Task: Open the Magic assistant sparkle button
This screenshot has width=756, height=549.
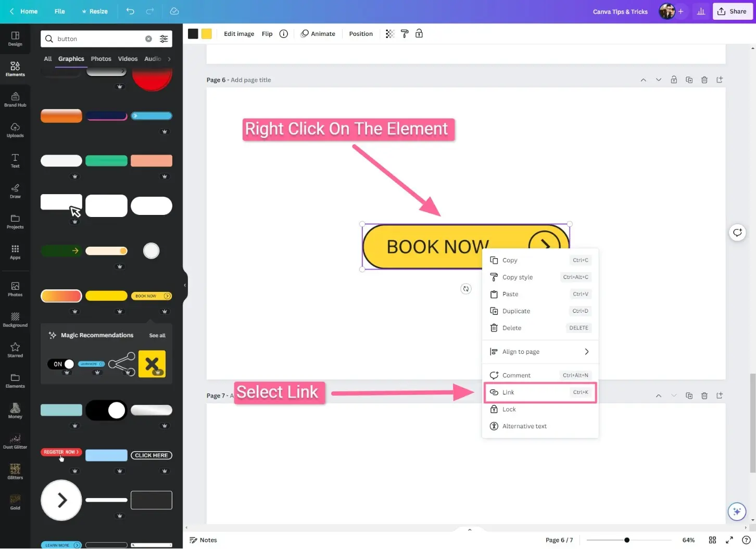Action: click(737, 512)
